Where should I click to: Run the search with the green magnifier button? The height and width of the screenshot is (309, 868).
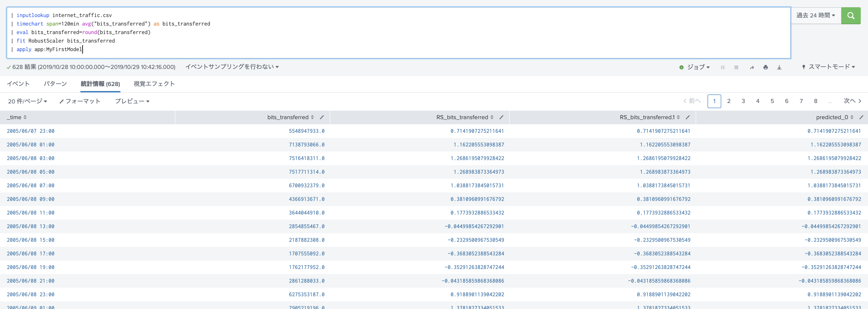coord(851,16)
